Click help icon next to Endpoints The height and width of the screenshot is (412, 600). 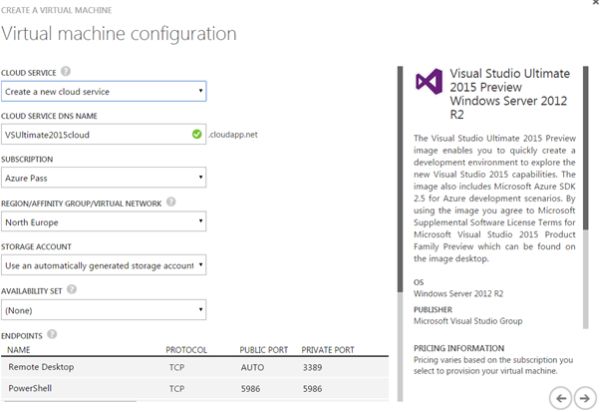[x=50, y=334]
